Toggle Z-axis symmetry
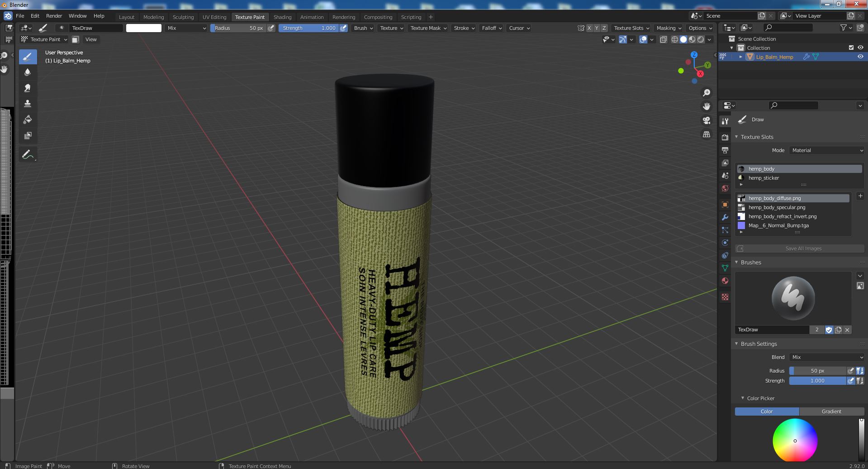This screenshot has width=868, height=469. pyautogui.click(x=604, y=28)
